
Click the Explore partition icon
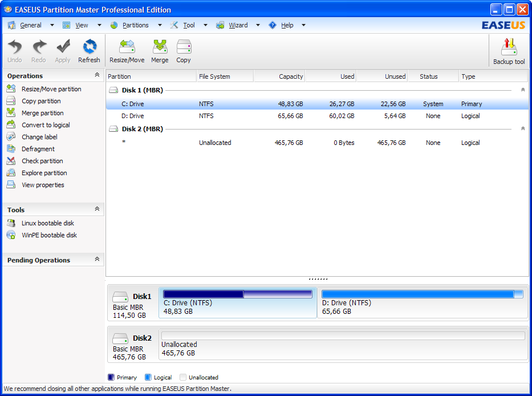(11, 172)
